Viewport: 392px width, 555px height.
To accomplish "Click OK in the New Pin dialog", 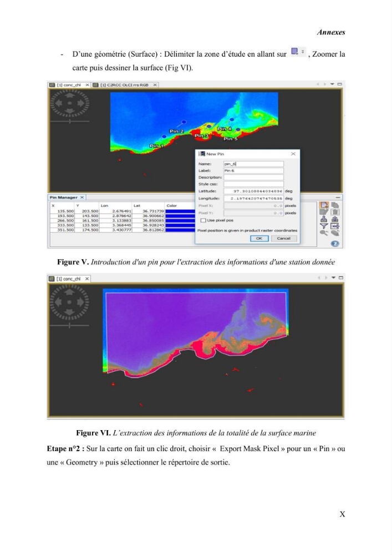I will click(x=259, y=238).
